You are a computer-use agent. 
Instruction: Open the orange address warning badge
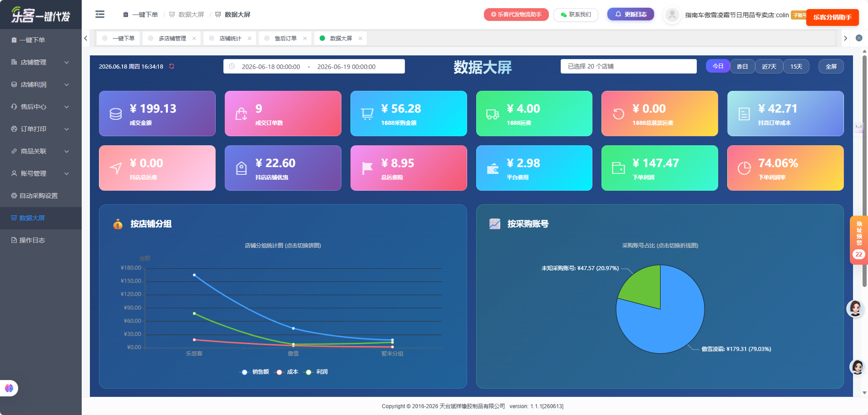tap(858, 240)
